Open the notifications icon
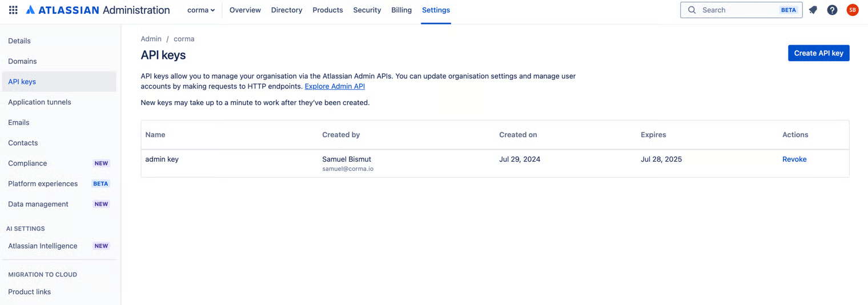The height and width of the screenshot is (305, 868). (813, 10)
